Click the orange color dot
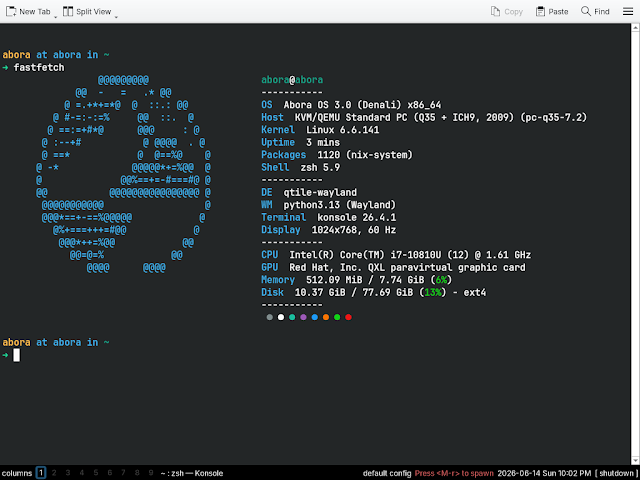This screenshot has width=640, height=480. tap(326, 317)
